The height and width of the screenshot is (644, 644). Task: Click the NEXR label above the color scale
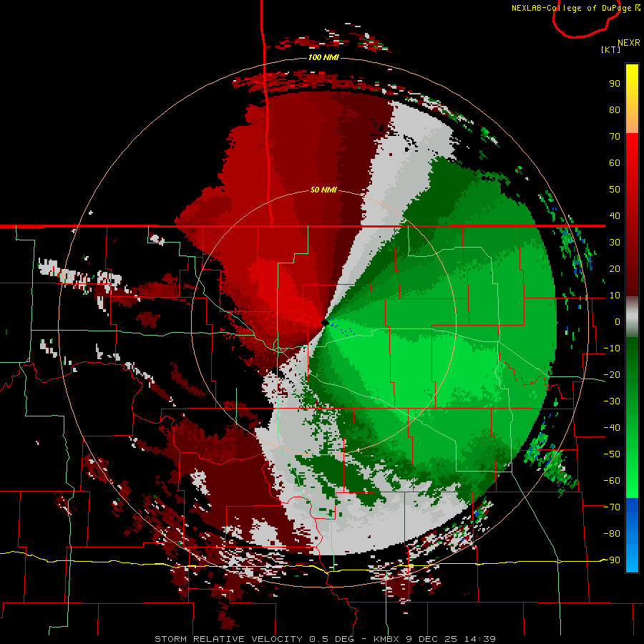pos(629,43)
